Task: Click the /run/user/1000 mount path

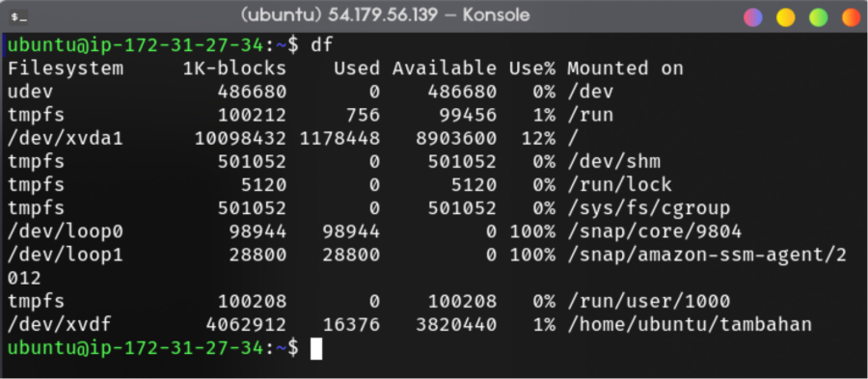Action: pyautogui.click(x=648, y=302)
